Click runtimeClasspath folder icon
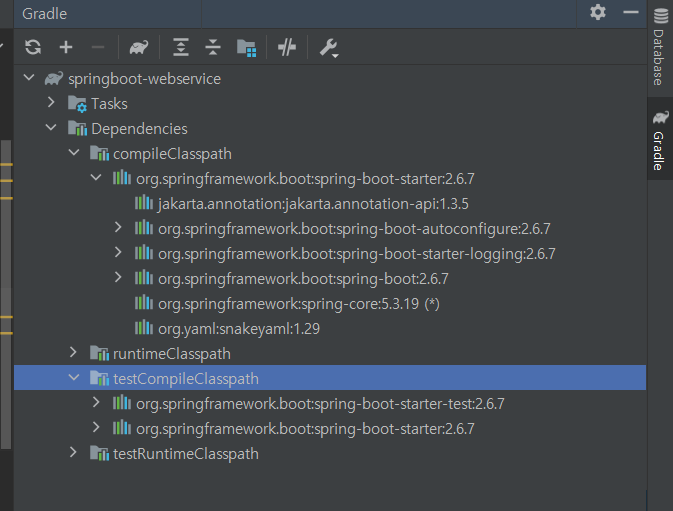Image resolution: width=673 pixels, height=511 pixels. pyautogui.click(x=99, y=354)
